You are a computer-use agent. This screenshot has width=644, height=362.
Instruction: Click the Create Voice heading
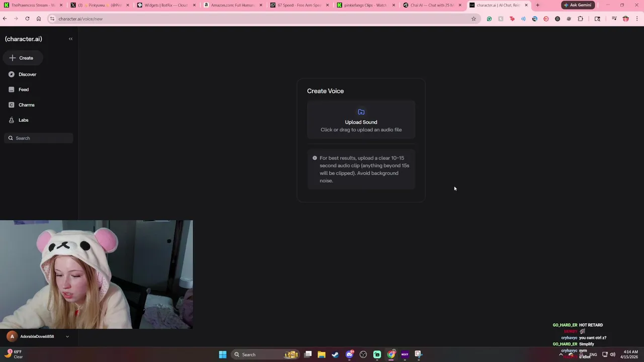(326, 91)
